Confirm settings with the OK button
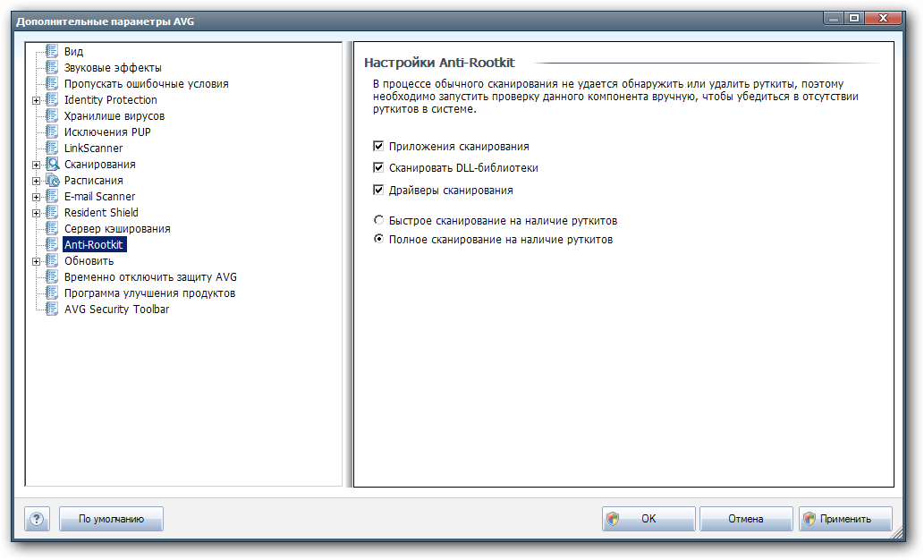Screen dimensions: 924x560 click(x=648, y=519)
